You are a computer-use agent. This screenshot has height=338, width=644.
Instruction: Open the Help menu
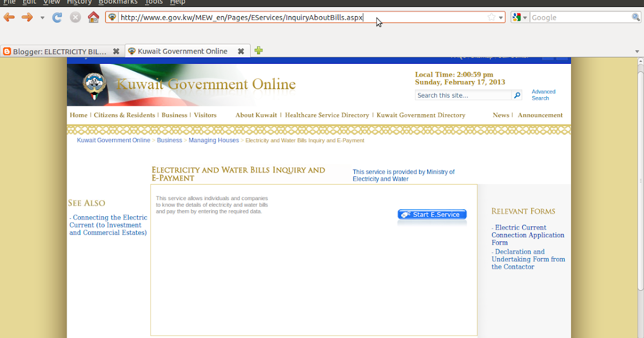[x=178, y=2]
